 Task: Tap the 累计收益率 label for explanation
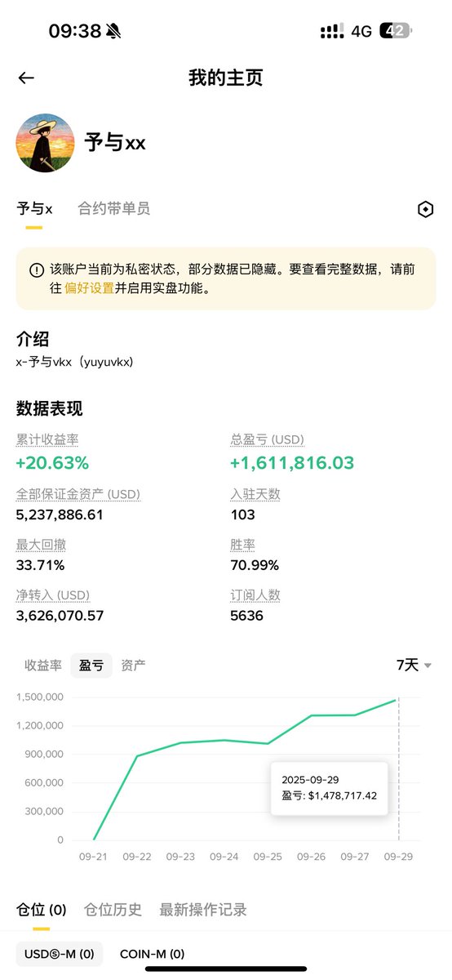tap(47, 439)
